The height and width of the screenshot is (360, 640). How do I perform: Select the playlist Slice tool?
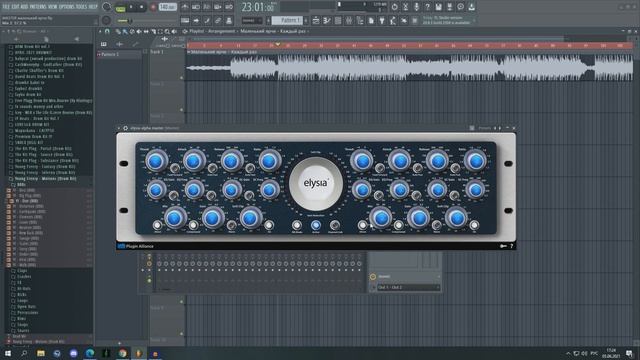coord(153,31)
